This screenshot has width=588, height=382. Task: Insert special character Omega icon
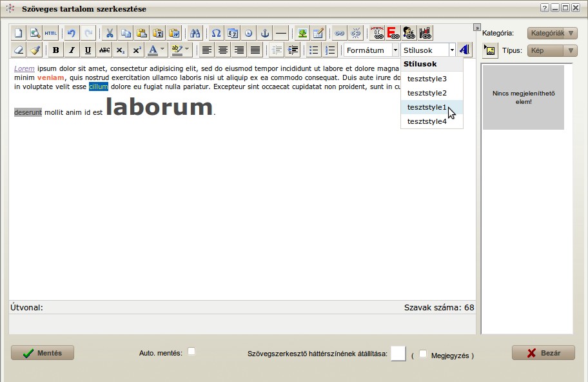(x=217, y=33)
